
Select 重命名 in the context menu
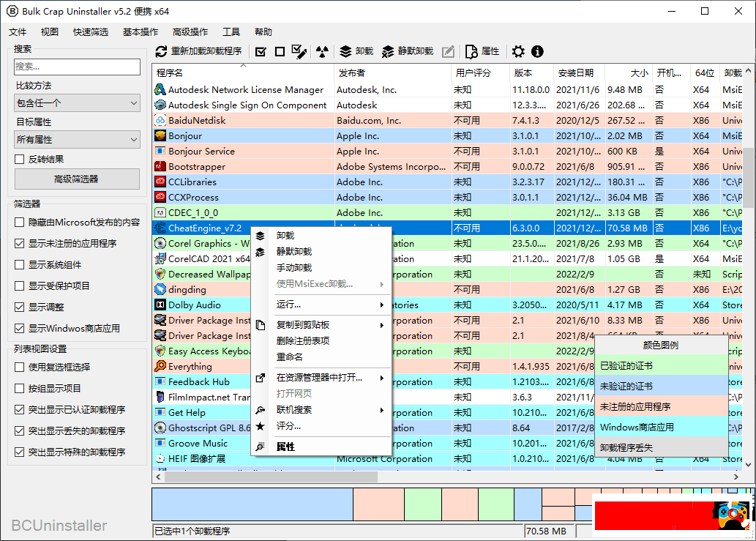321,357
